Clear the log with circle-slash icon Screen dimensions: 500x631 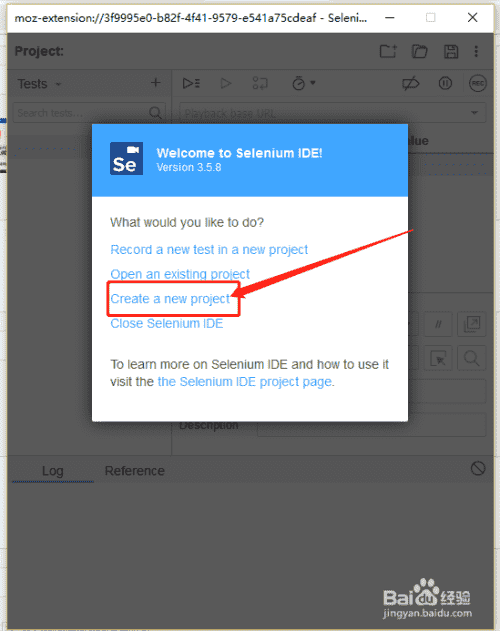tap(478, 468)
